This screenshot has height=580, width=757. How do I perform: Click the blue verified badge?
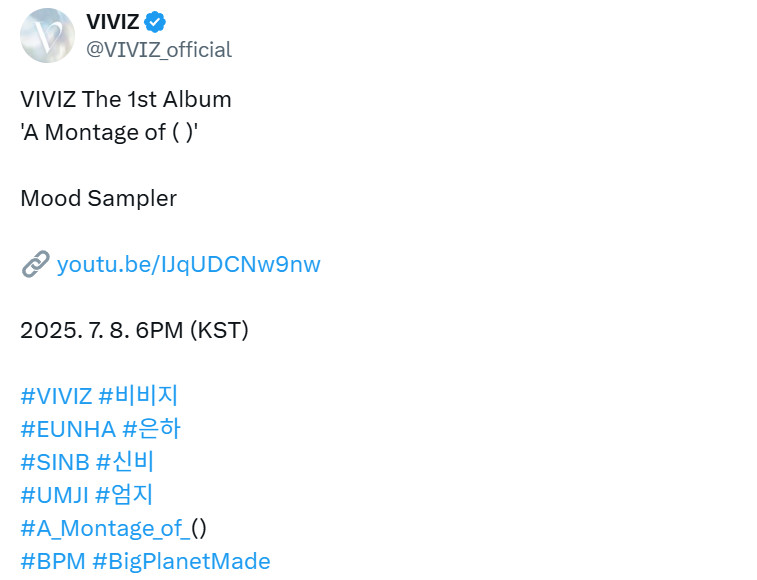point(156,22)
